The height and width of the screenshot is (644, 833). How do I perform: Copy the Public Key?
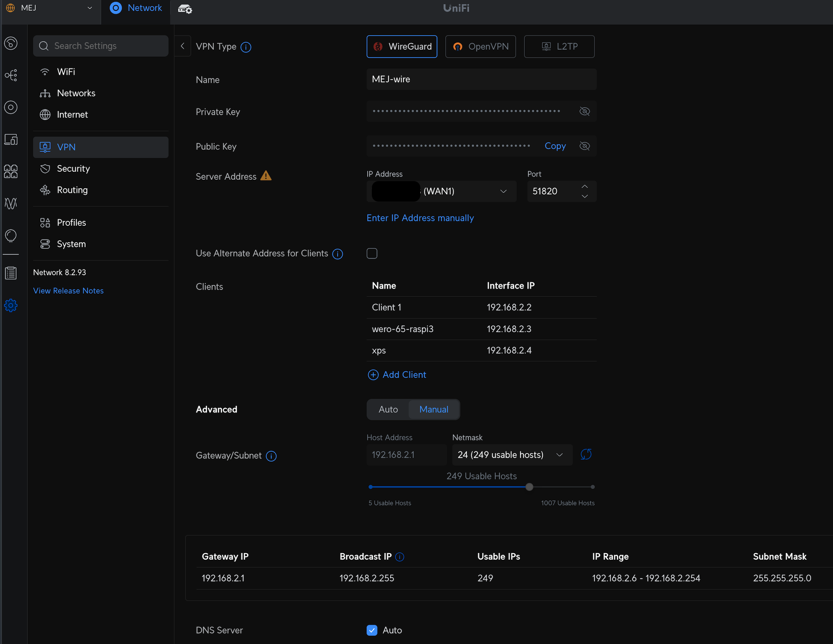[555, 146]
